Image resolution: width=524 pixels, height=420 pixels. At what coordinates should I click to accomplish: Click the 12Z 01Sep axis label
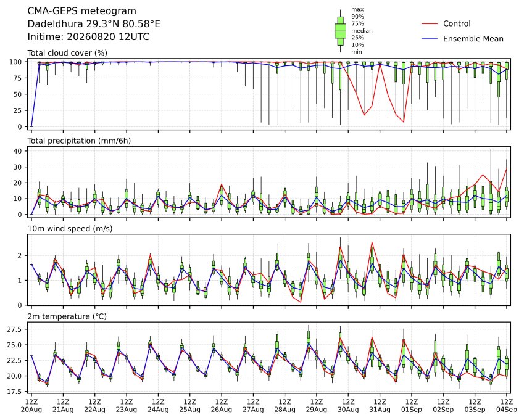tap(412, 406)
